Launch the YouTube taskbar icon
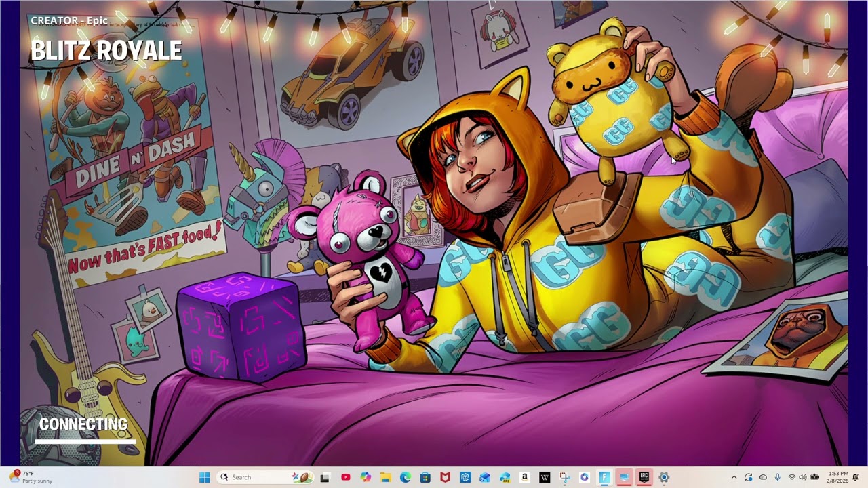 click(x=345, y=477)
